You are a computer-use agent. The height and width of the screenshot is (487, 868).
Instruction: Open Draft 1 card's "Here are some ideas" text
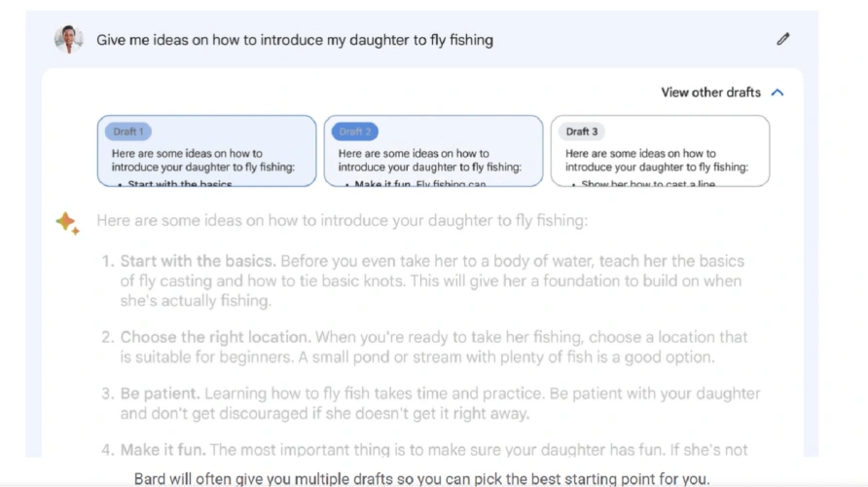tap(201, 160)
